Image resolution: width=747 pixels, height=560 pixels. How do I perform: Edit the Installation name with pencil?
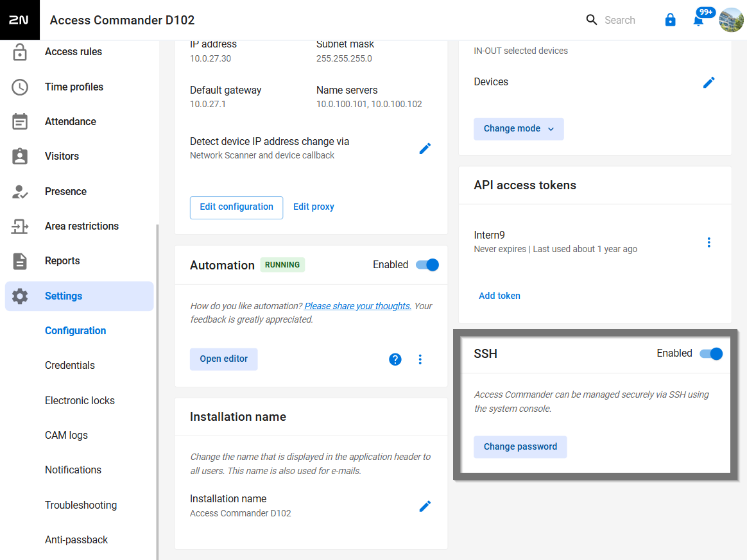pyautogui.click(x=425, y=506)
